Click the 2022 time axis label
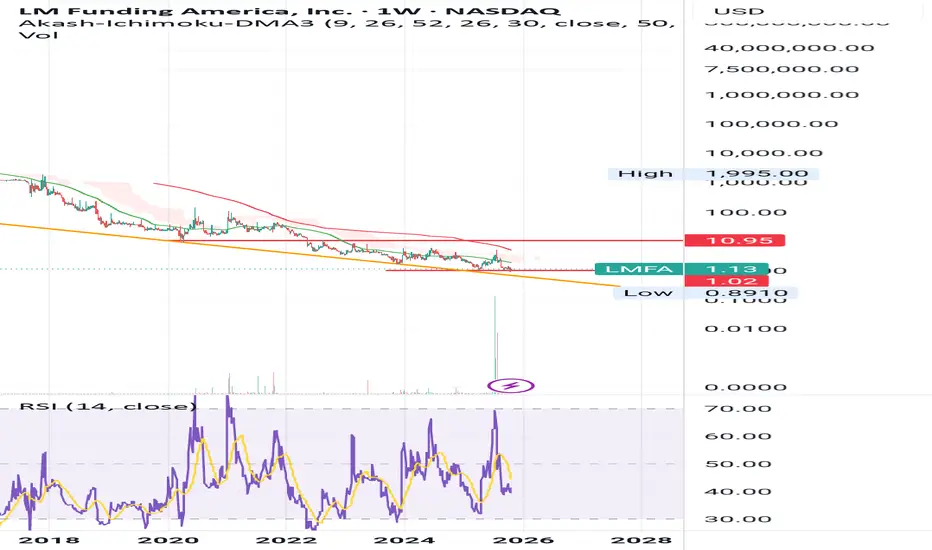Screen dimensions: 932x550 (x=286, y=540)
